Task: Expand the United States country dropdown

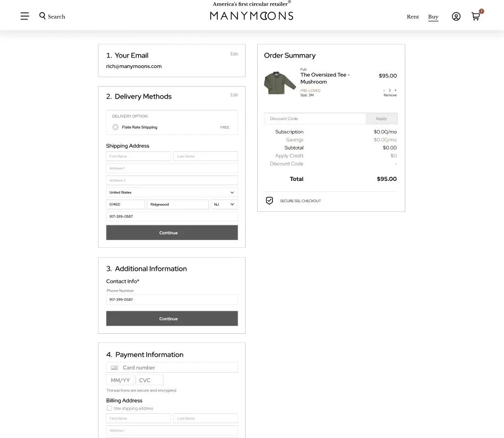Action: 172,192
